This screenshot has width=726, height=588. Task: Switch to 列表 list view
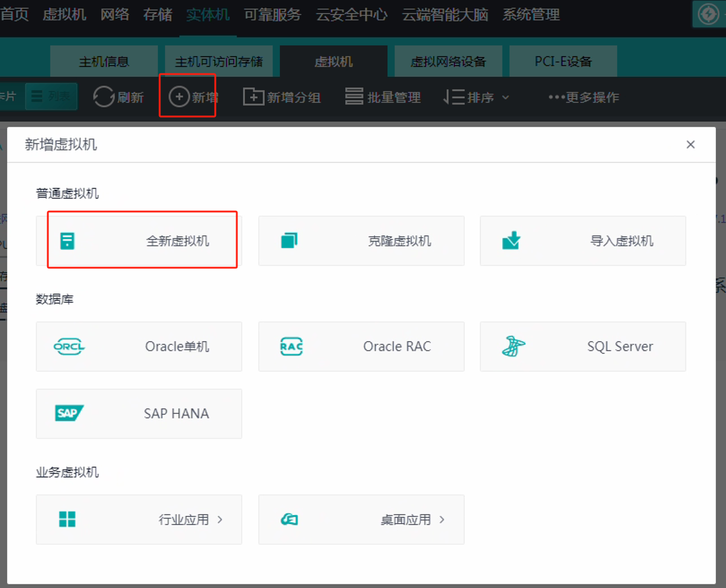(51, 96)
